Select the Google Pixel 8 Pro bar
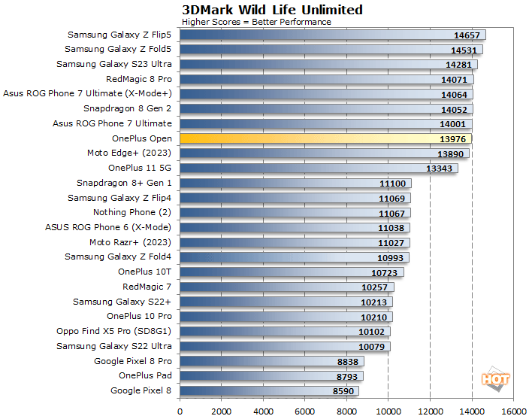 pos(271,361)
